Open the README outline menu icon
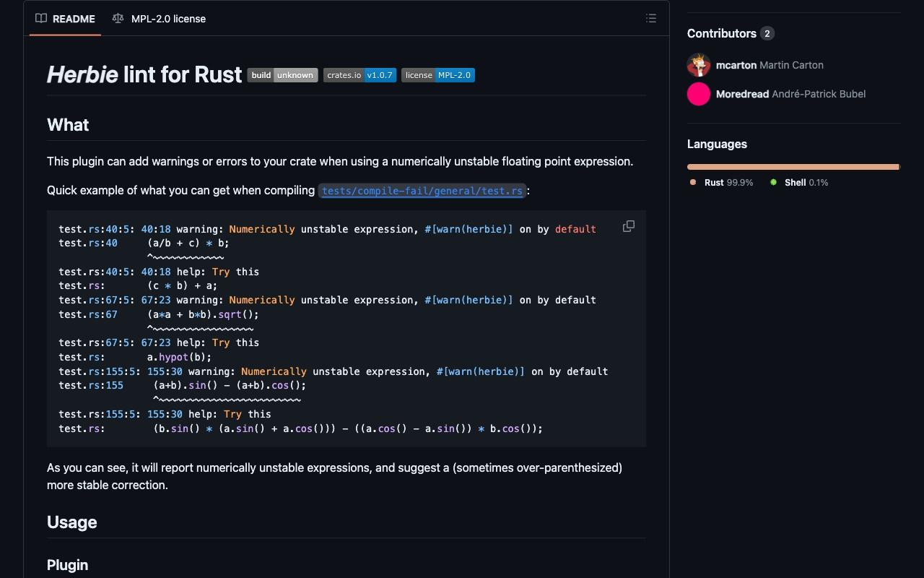 [651, 19]
